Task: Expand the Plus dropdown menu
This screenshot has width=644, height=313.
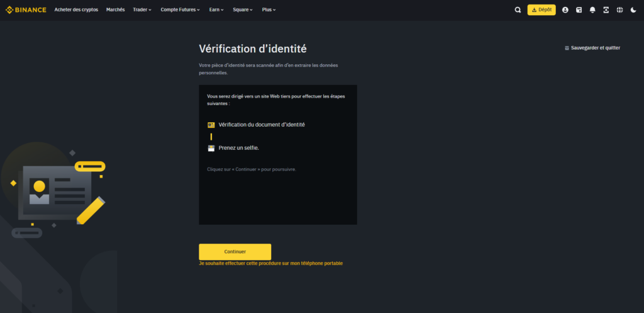Action: (269, 10)
